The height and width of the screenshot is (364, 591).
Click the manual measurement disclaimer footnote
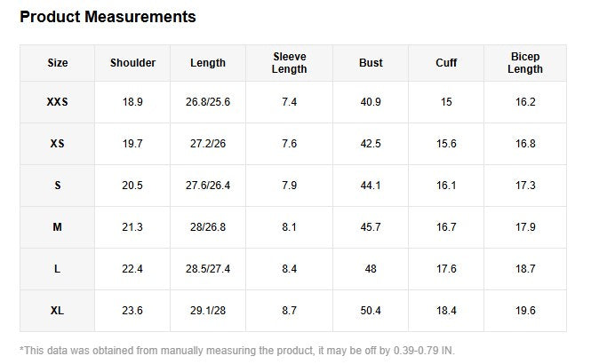236,350
